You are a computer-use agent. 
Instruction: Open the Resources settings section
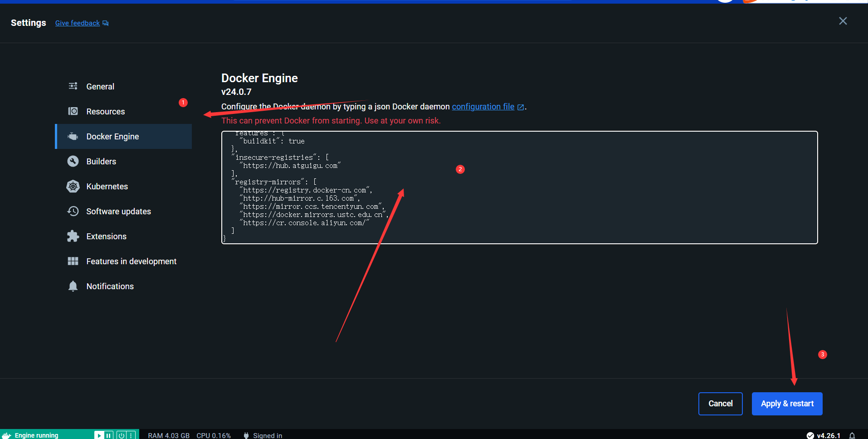pos(105,111)
